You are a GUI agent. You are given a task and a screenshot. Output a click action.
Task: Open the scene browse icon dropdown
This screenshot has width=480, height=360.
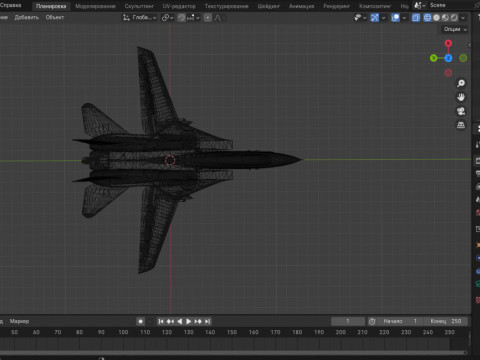pos(419,5)
